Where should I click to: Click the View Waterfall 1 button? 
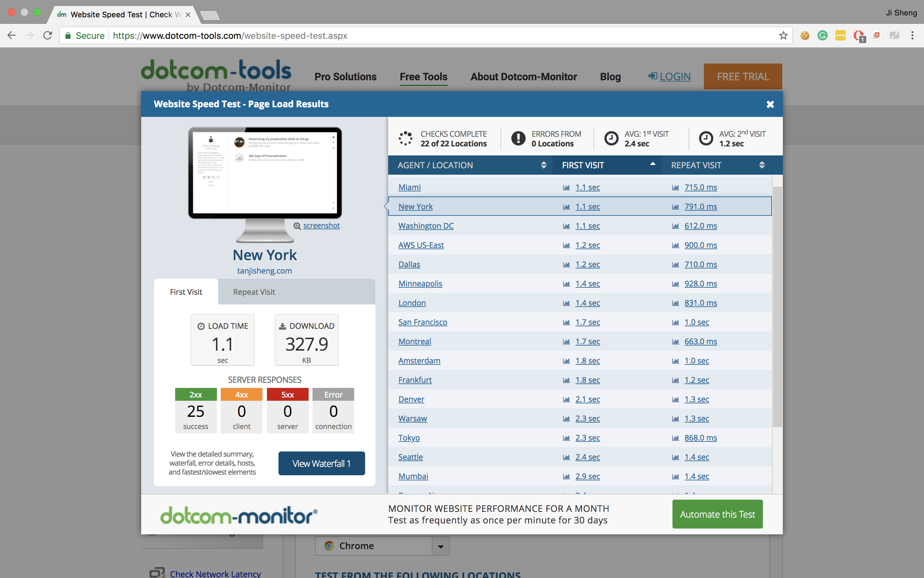[321, 463]
